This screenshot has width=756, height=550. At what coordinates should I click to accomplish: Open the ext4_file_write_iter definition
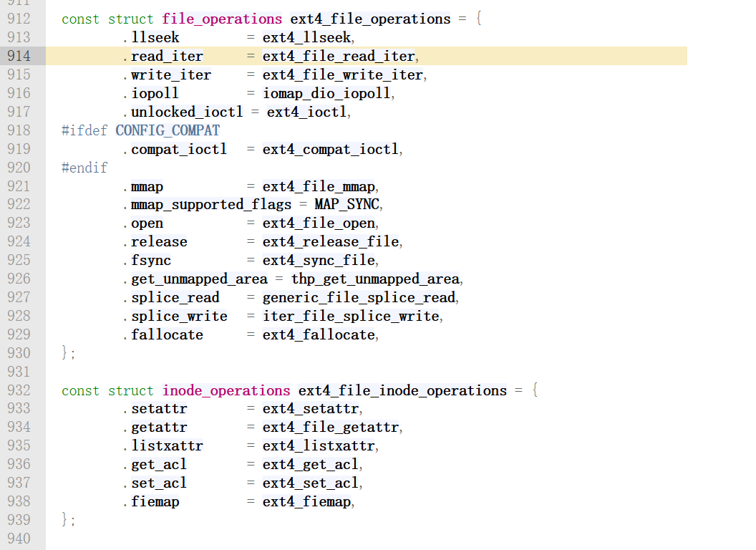point(343,74)
